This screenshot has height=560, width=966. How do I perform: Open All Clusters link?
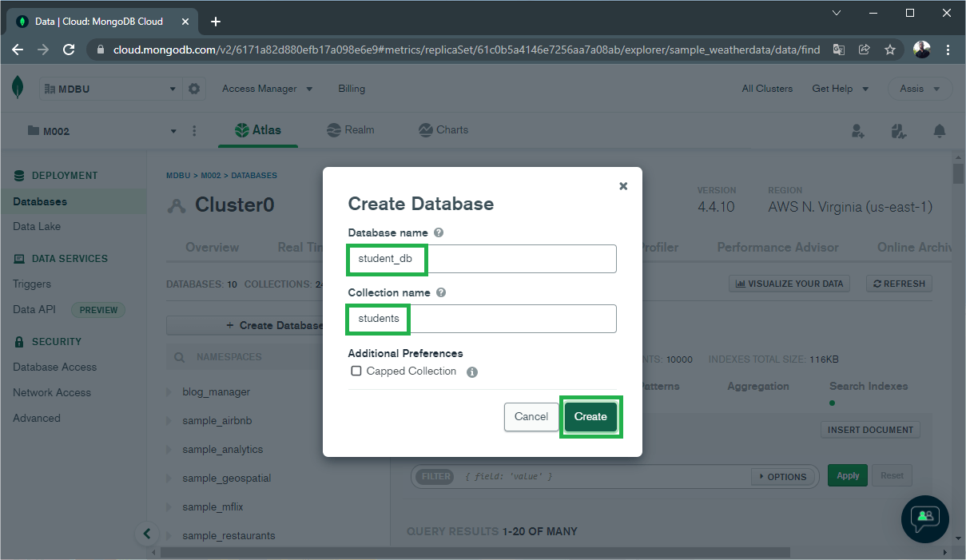pos(767,89)
